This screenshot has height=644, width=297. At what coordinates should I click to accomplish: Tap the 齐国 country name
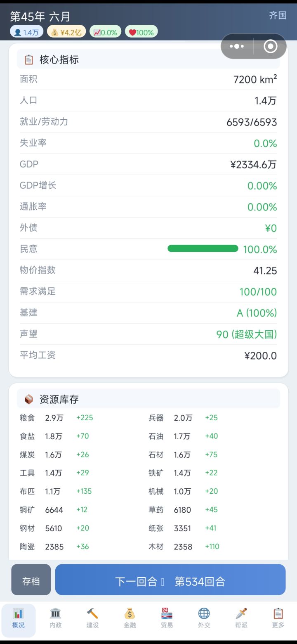278,16
